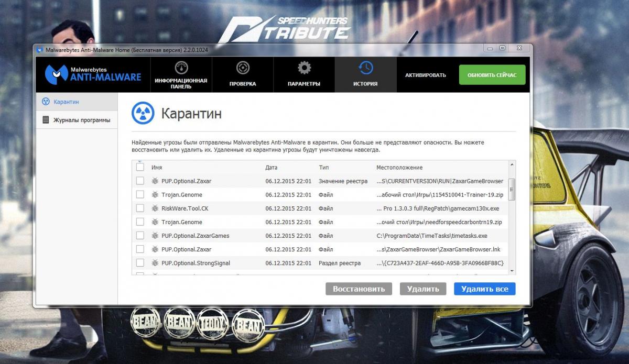629x364 pixels.
Task: Click the bug icon beside RiskWare.Tool.CK
Action: (x=155, y=208)
